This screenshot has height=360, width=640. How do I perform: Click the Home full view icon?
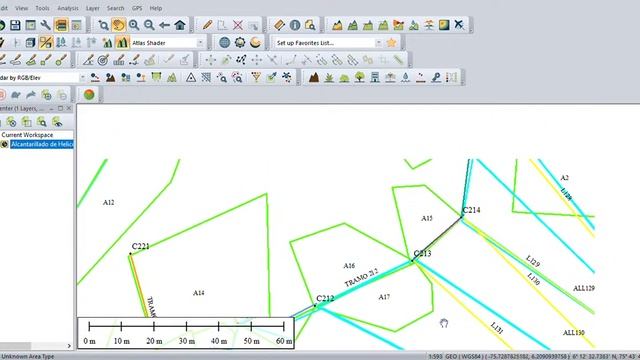(180, 25)
